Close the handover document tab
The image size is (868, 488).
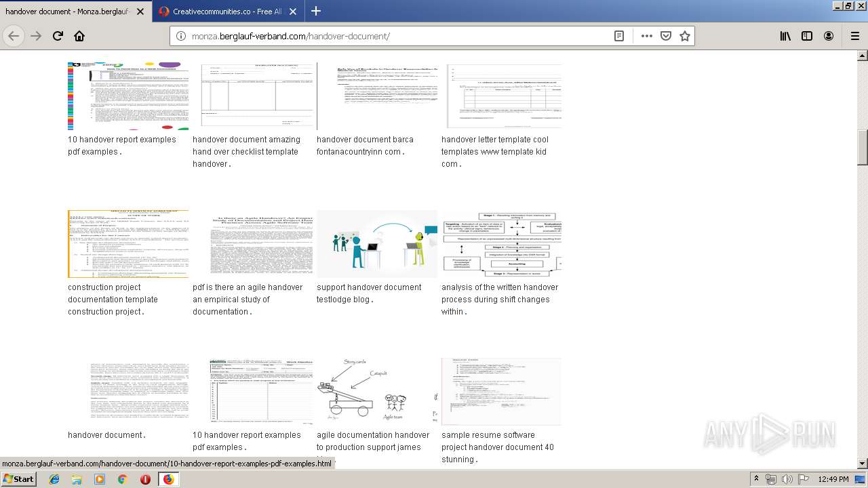click(140, 12)
